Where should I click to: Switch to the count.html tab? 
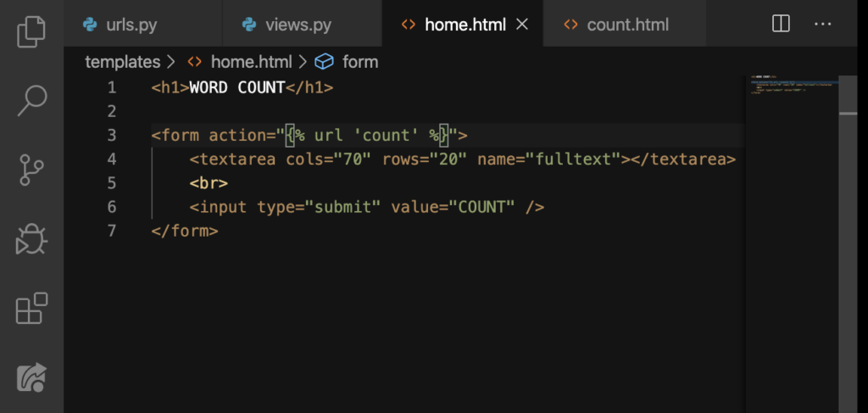[625, 24]
